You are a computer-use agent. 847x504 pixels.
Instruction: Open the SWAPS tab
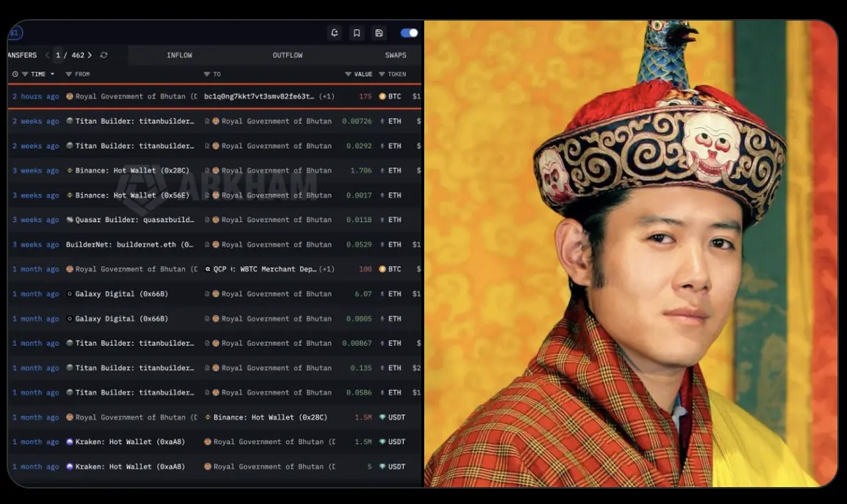(x=396, y=54)
